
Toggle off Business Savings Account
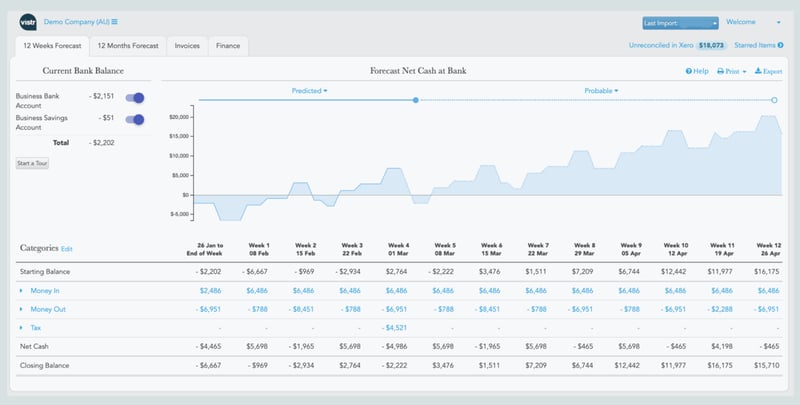pos(134,120)
